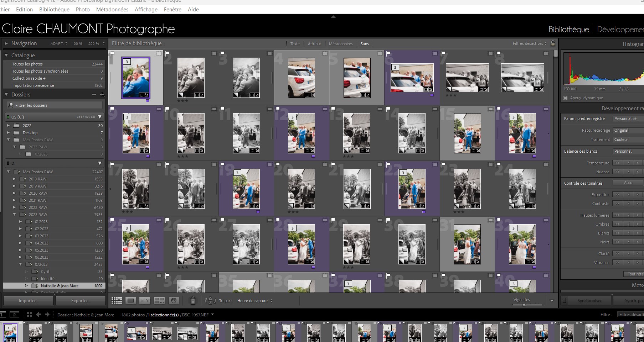Viewport: 644px width, 342px height.
Task: Adjust the Vignettes thumbnail size slider
Action: point(524,305)
